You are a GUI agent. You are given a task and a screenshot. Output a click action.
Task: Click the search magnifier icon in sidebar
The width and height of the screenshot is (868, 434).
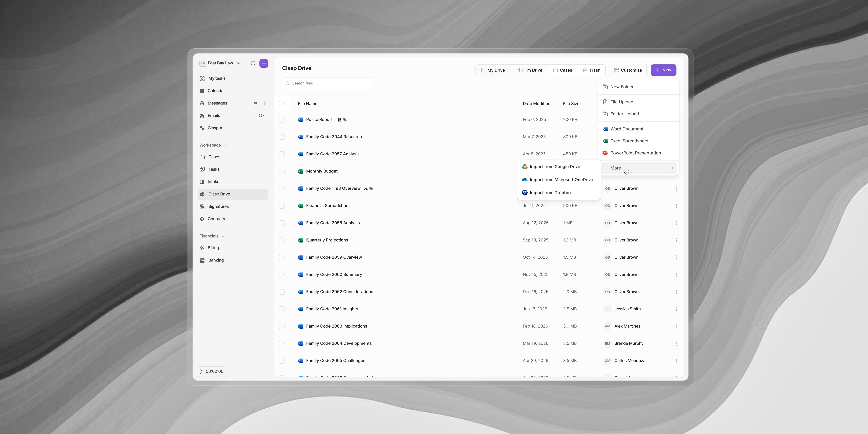[x=253, y=63]
